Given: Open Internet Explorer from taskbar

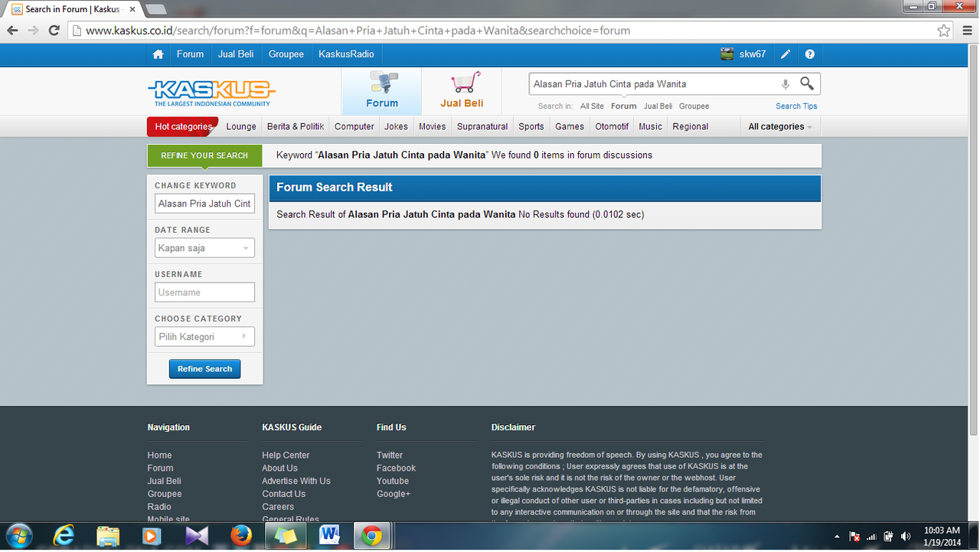Looking at the screenshot, I should [64, 535].
